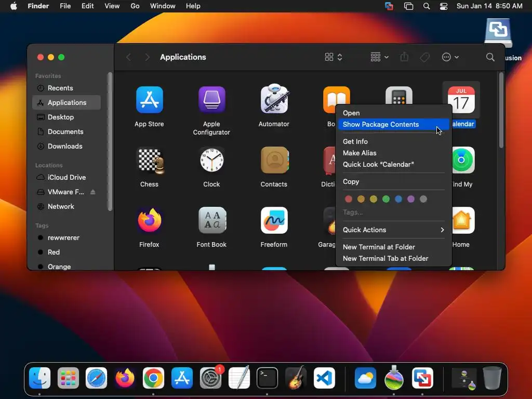Apply the purple tag color

tap(411, 199)
